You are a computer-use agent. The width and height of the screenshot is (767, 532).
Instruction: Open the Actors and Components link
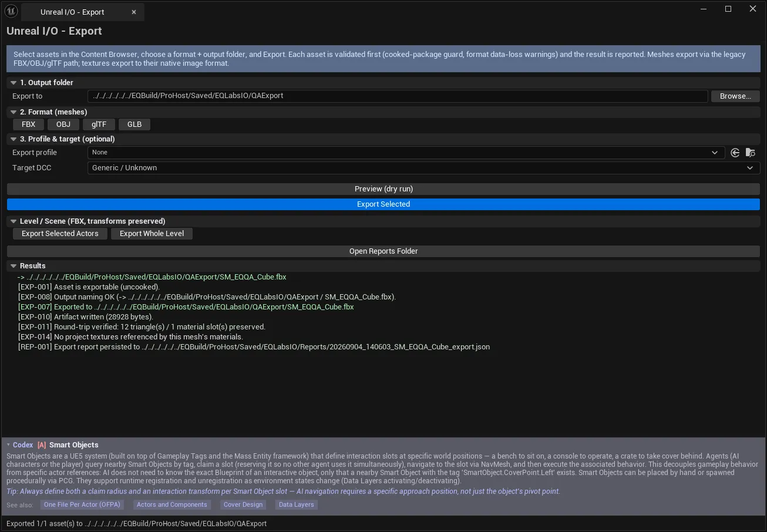(x=171, y=505)
